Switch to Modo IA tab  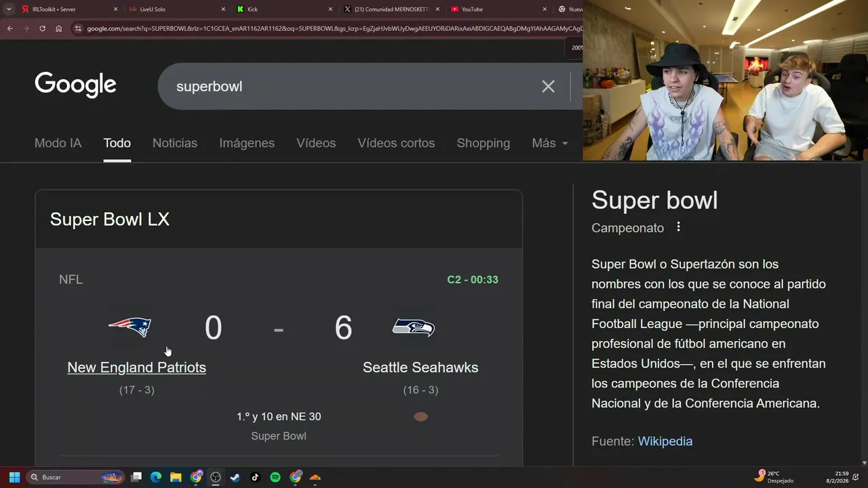click(58, 143)
